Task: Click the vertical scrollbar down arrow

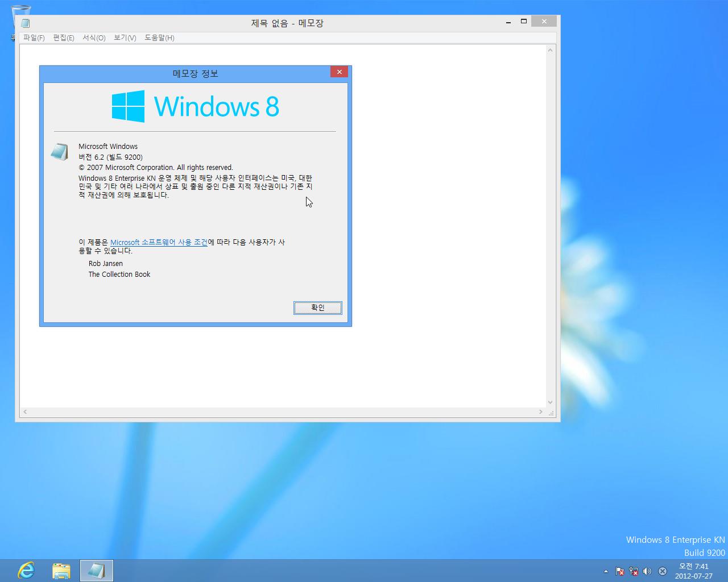Action: 550,402
